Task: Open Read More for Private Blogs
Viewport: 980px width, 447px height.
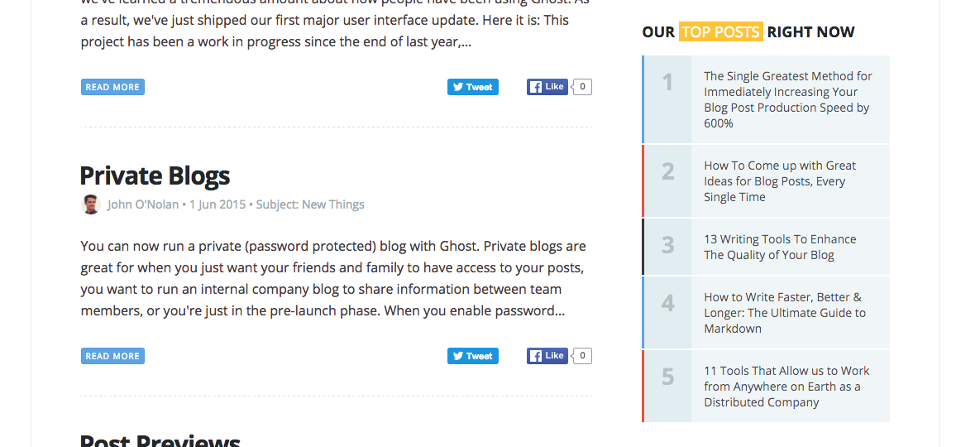Action: 112,356
